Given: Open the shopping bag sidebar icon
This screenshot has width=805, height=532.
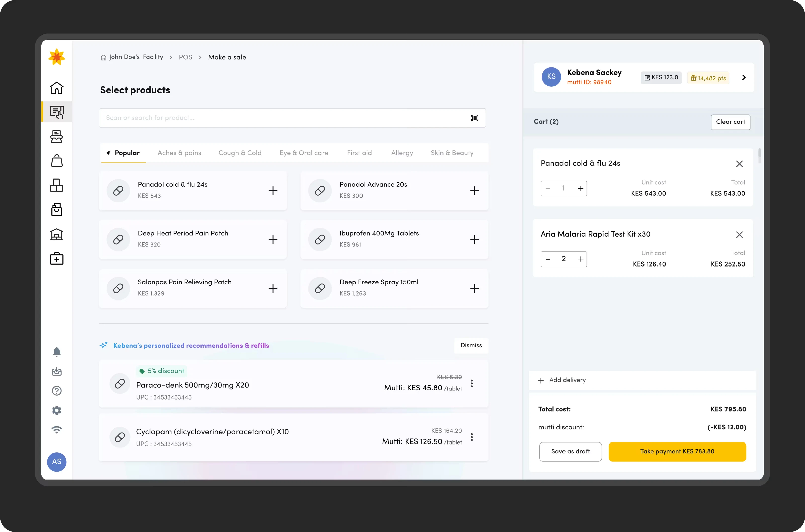Looking at the screenshot, I should tap(56, 161).
